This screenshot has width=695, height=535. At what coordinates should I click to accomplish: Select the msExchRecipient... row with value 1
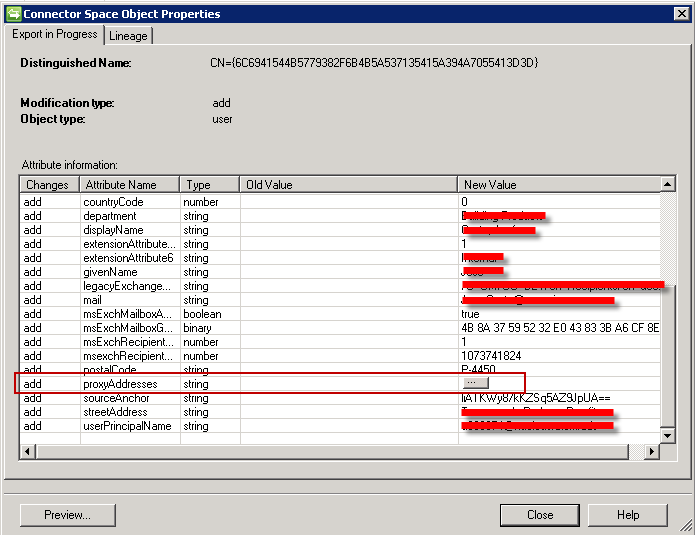340,342
